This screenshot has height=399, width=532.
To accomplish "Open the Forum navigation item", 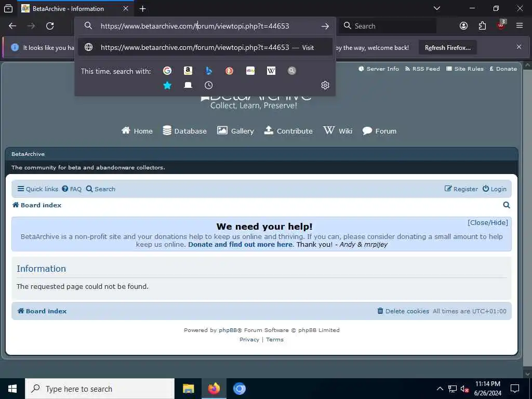I will tap(379, 131).
